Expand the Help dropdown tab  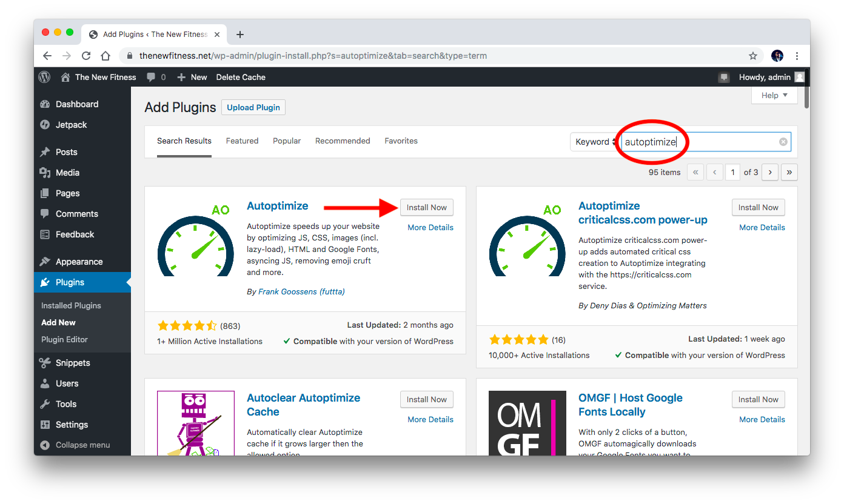[x=774, y=95]
